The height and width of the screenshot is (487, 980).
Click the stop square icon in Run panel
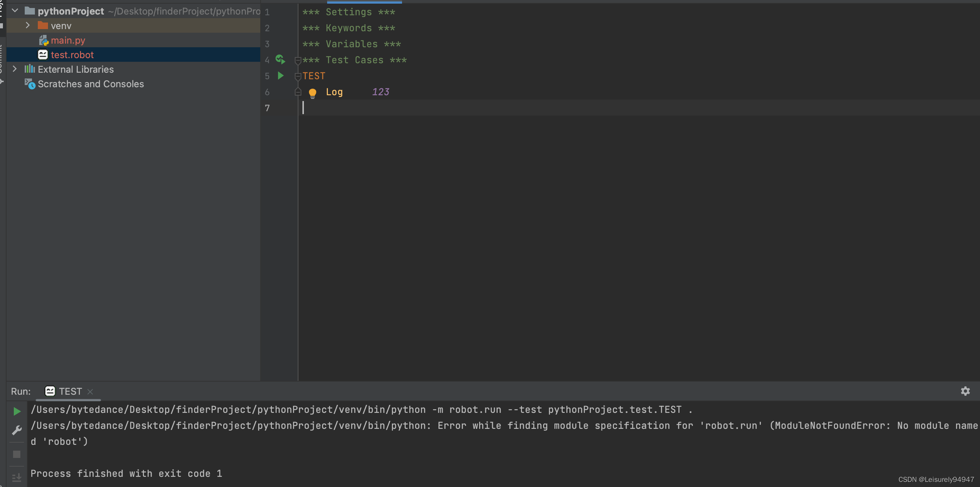coord(17,454)
